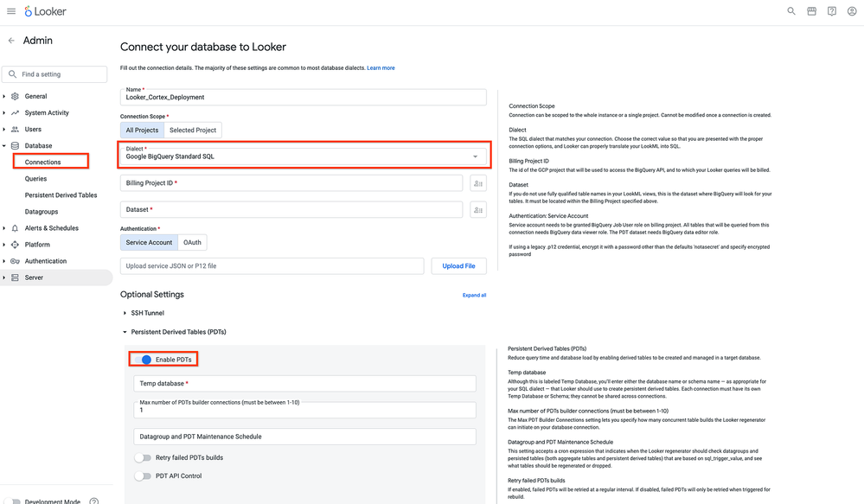Switch authentication to OAuth
Screen dimensions: 864x504
tap(192, 242)
